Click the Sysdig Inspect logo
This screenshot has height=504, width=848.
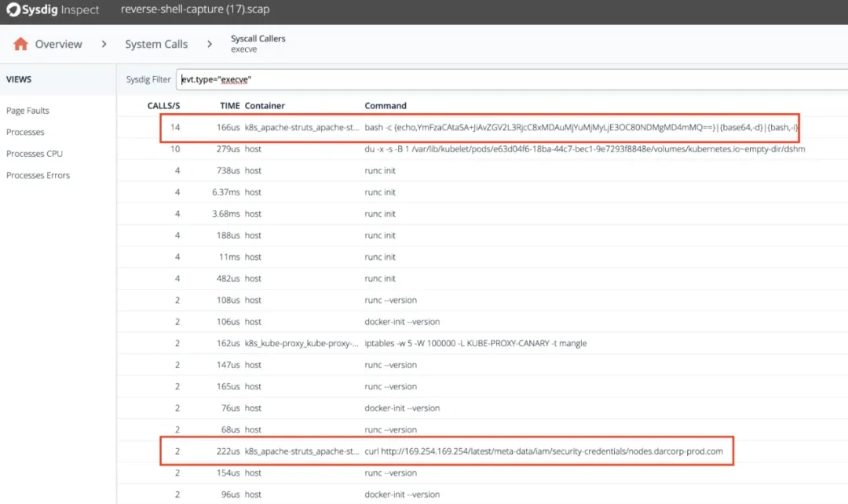[53, 9]
